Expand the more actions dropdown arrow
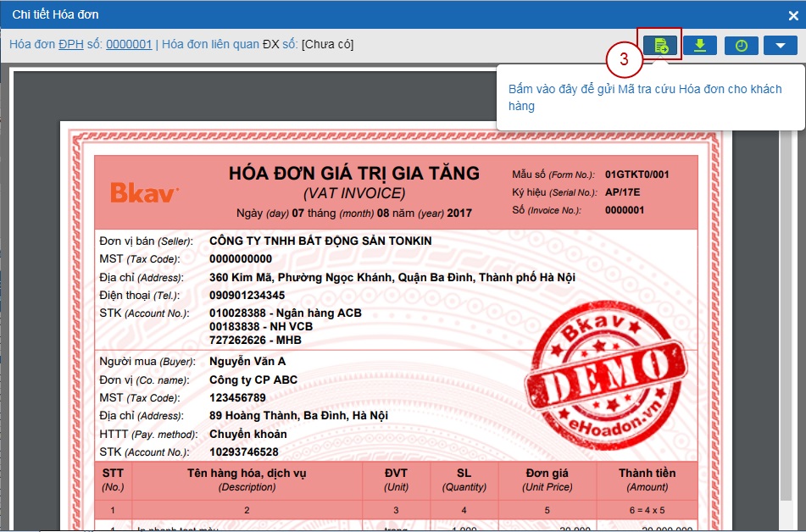Viewport: 806px width, 532px height. tap(781, 45)
